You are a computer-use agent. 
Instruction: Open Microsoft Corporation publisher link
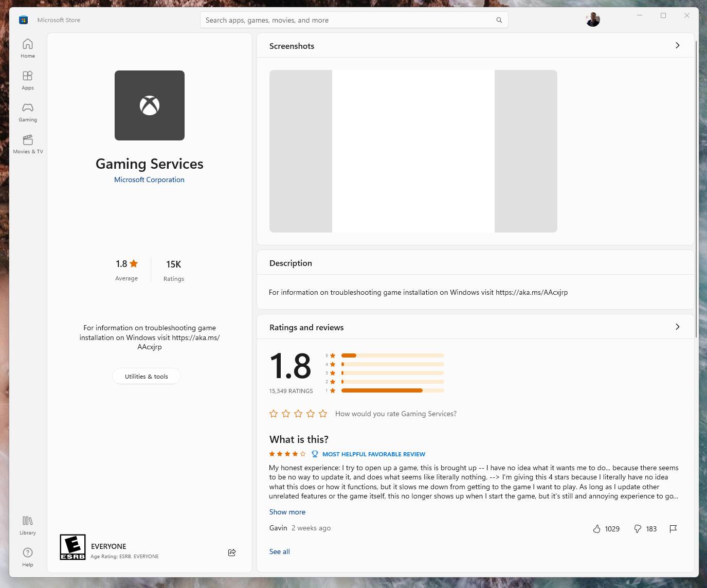149,180
